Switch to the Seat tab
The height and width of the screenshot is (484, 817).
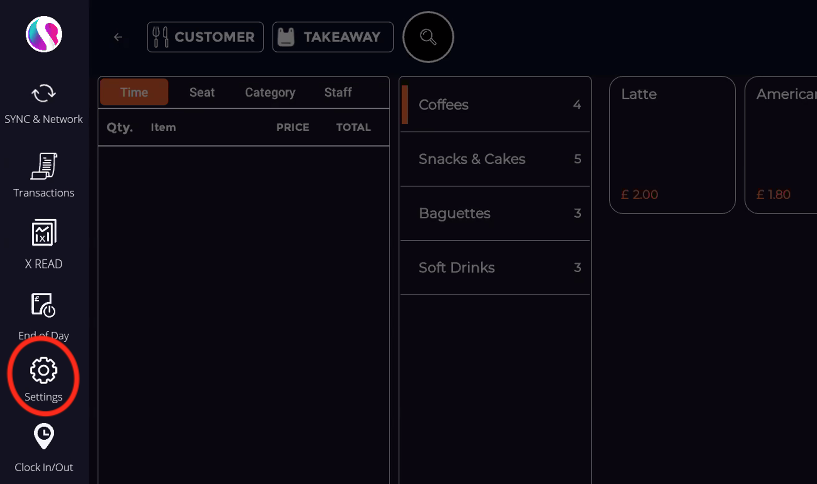[x=202, y=92]
